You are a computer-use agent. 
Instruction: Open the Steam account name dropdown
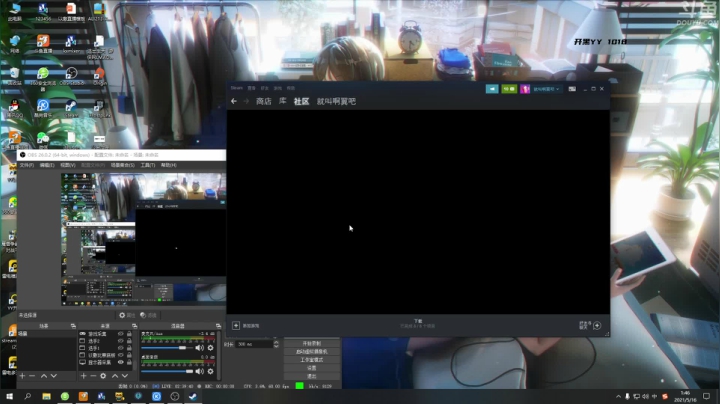546,89
